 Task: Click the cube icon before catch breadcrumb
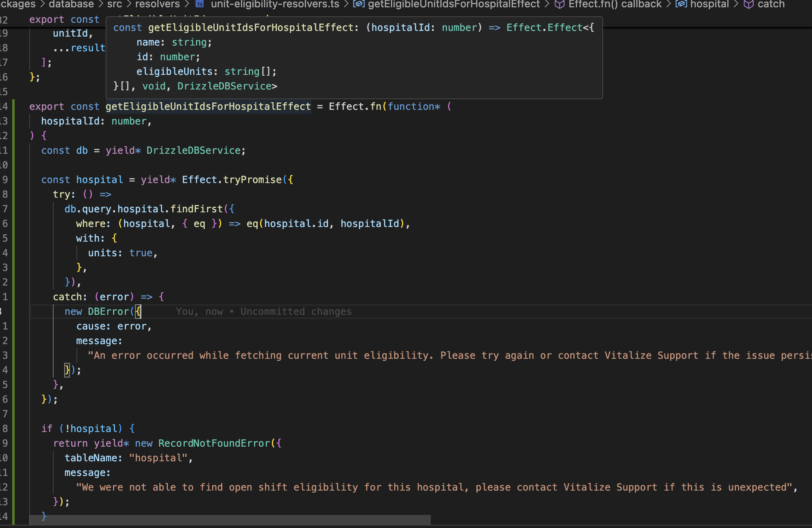(x=749, y=4)
